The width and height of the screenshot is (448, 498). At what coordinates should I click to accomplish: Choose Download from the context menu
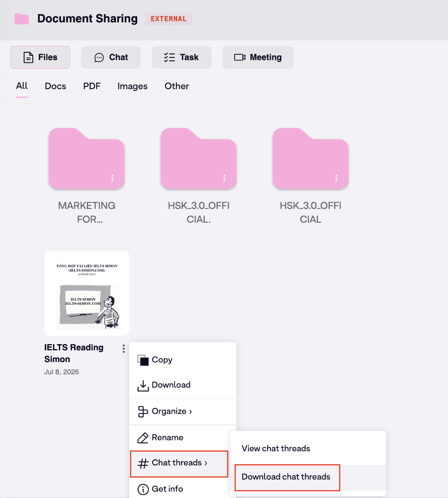[x=183, y=385]
